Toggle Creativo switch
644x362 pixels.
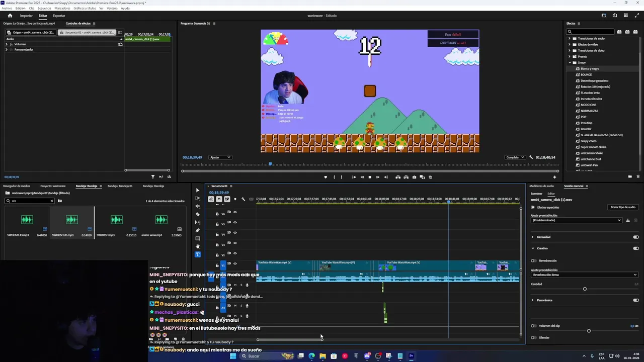click(x=636, y=248)
